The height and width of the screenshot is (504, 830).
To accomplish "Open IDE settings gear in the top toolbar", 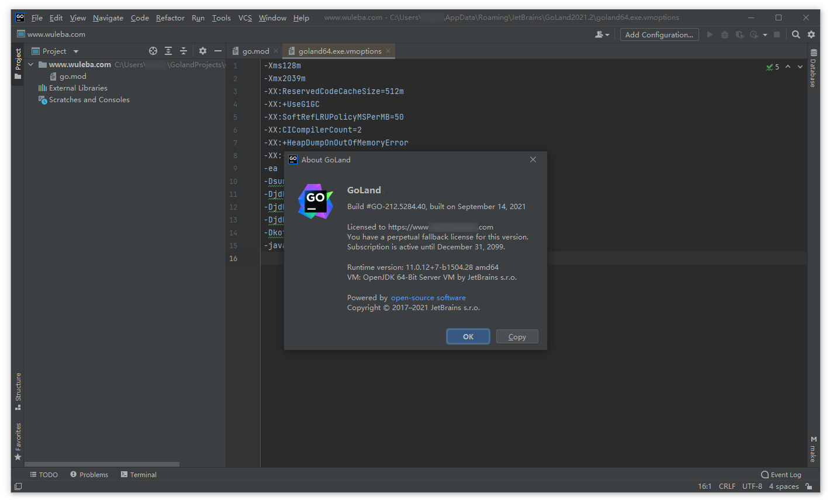I will [x=811, y=34].
